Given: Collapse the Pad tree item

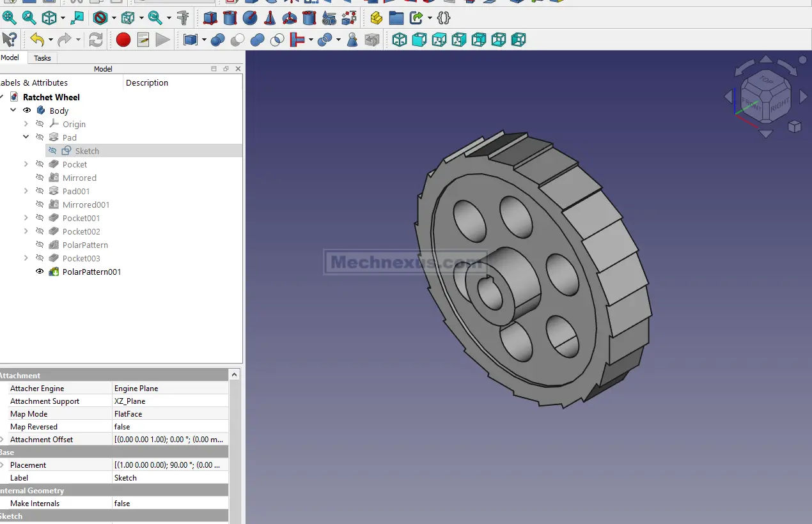Looking at the screenshot, I should click(x=26, y=137).
